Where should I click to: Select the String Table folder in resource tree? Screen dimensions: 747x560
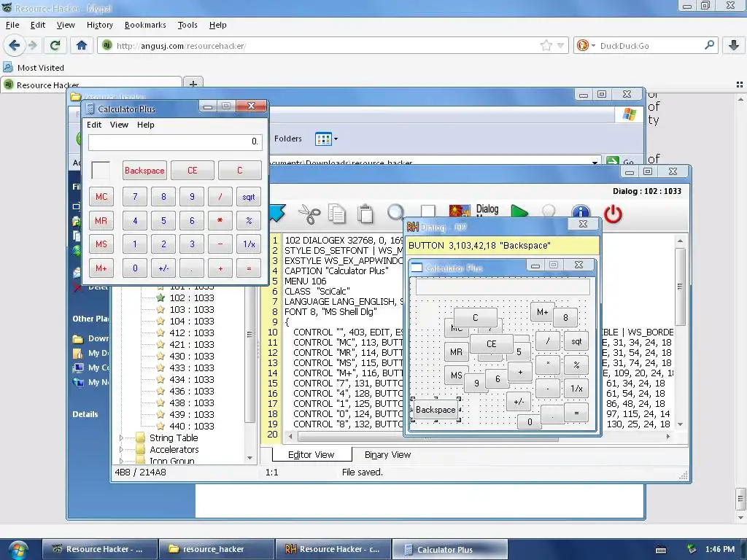tap(174, 437)
